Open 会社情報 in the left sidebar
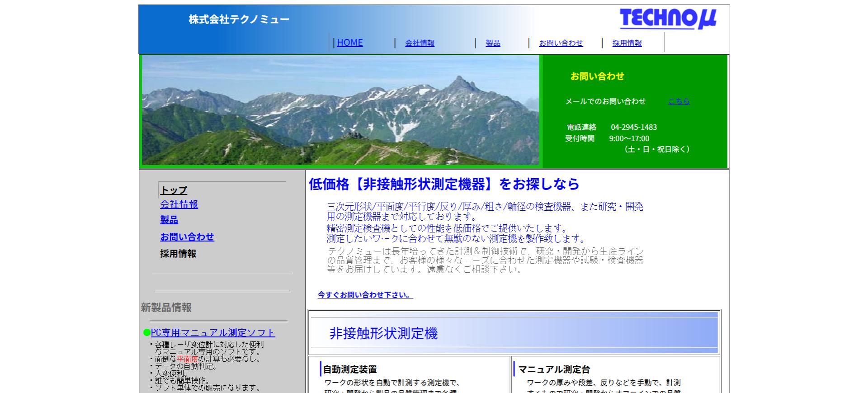 tap(179, 204)
